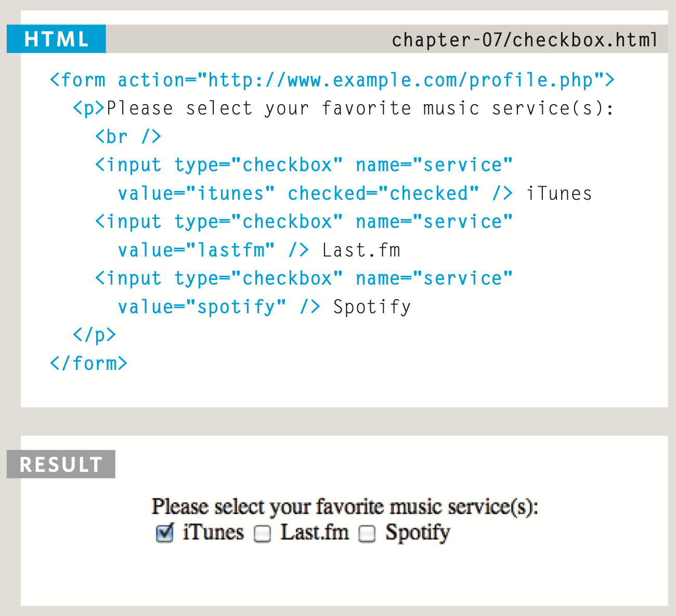Click checked="checked" attribute in code
This screenshot has height=616, width=676.
pos(383,194)
